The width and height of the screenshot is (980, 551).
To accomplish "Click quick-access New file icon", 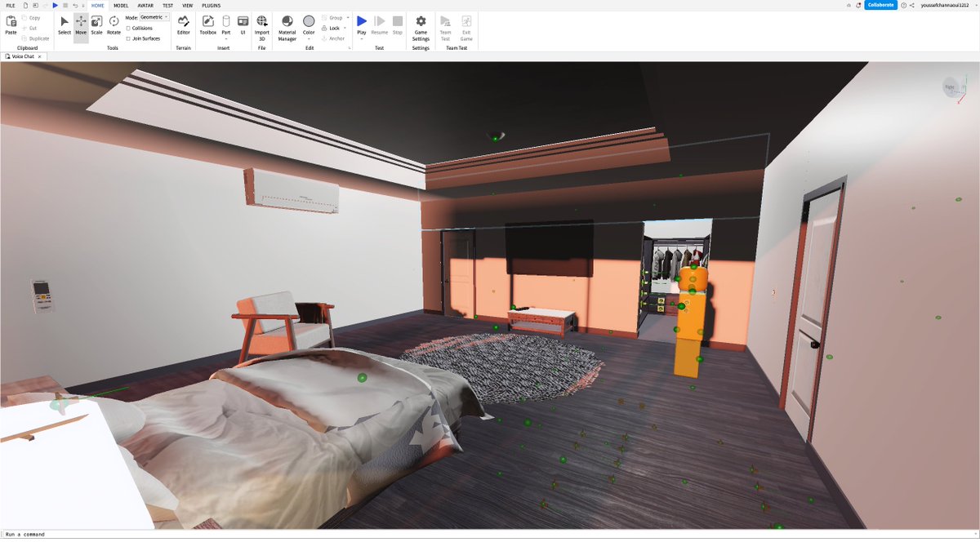I will [26, 5].
